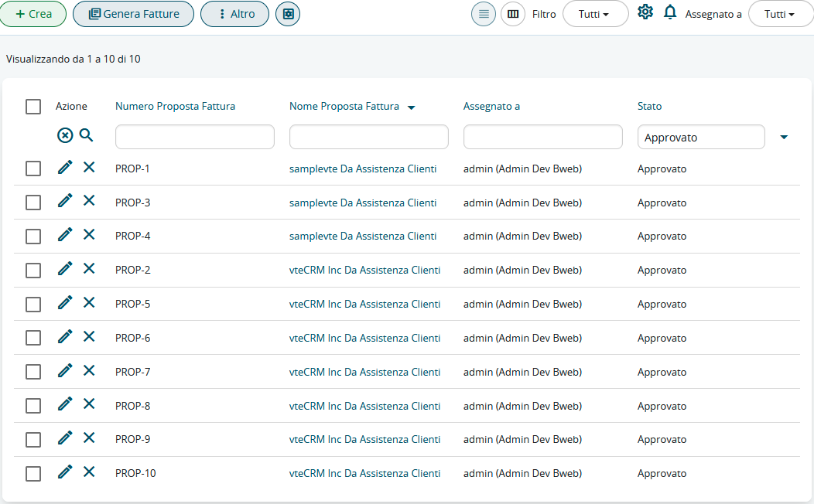Switch to column view icon
This screenshot has width=814, height=504.
point(513,14)
